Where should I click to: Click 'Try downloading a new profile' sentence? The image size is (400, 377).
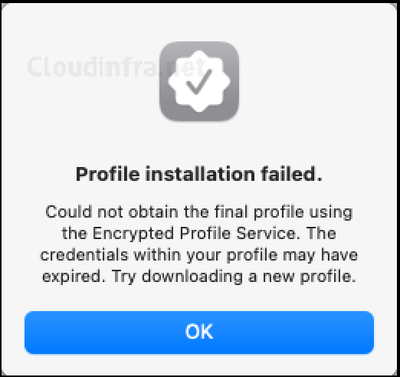click(x=234, y=277)
